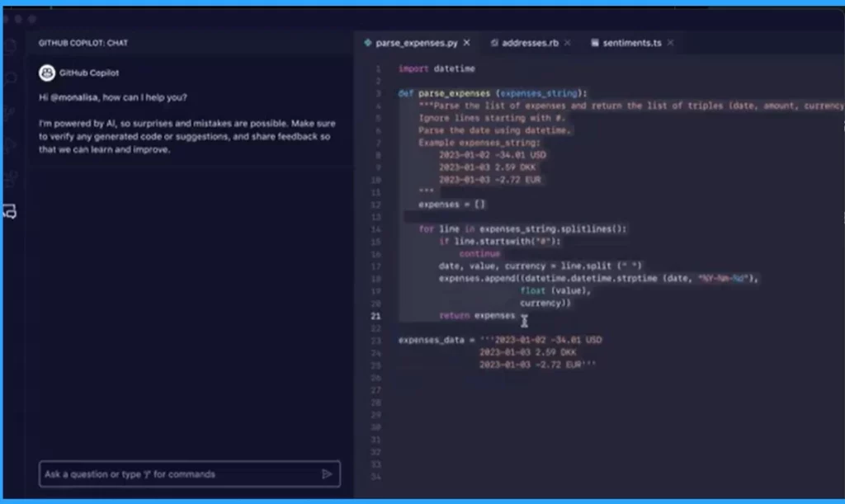Open the Explorer files icon in activity bar
Screen dimensions: 845x504
pos(10,46)
